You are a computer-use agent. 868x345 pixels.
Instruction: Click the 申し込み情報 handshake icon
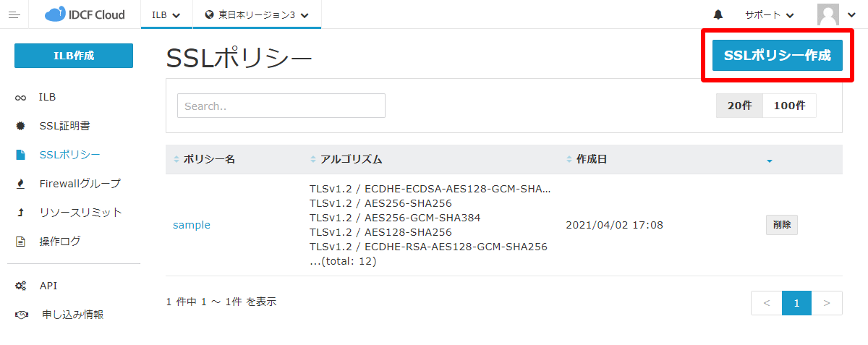21,315
